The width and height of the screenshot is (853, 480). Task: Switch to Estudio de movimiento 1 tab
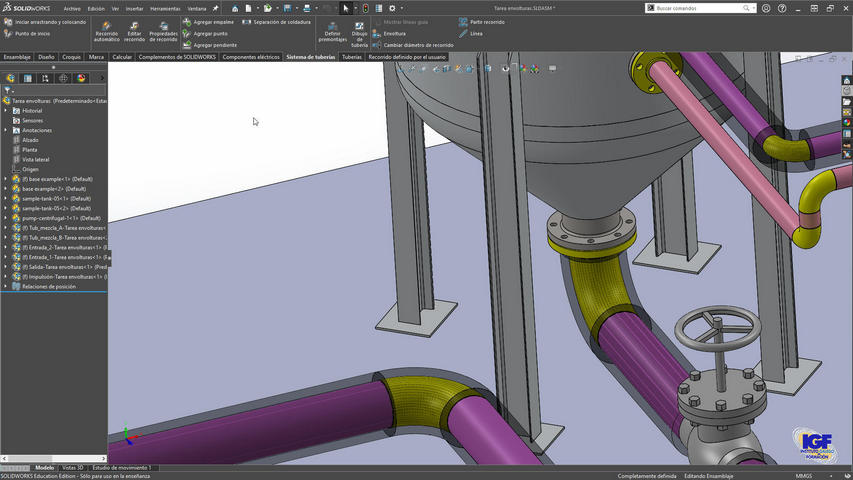click(121, 467)
